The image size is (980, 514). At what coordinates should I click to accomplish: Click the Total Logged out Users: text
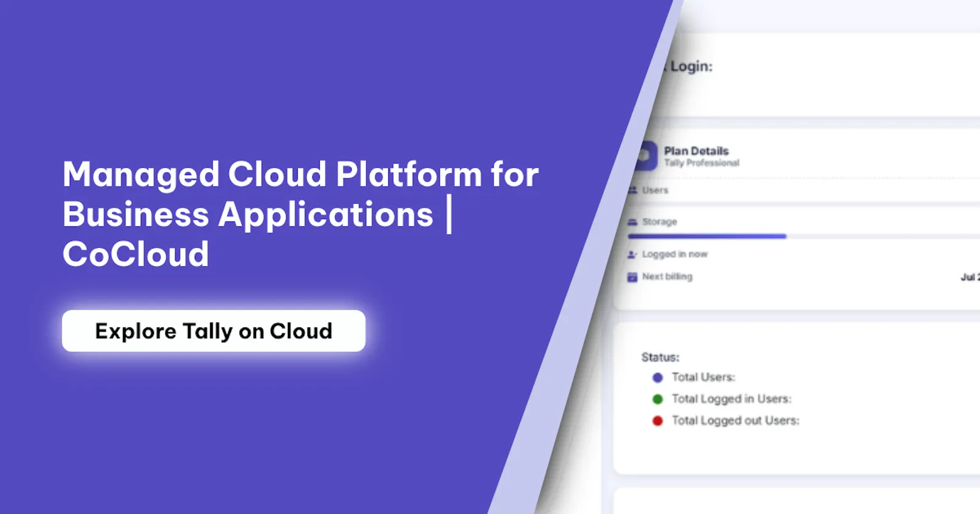tap(736, 420)
